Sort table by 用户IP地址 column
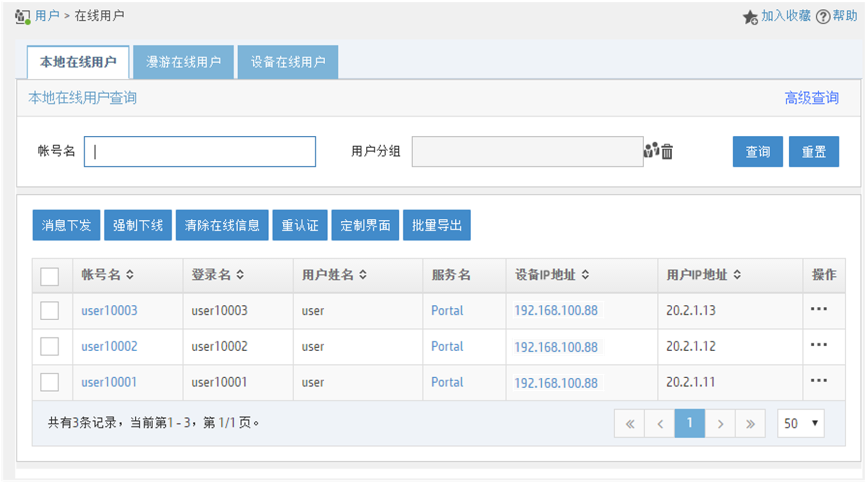This screenshot has height=484, width=868. tap(737, 275)
